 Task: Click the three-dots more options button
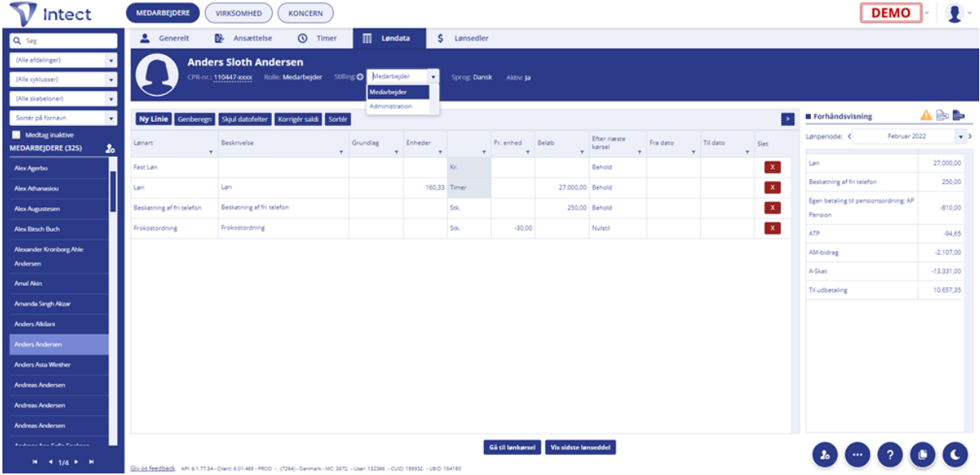tap(857, 453)
